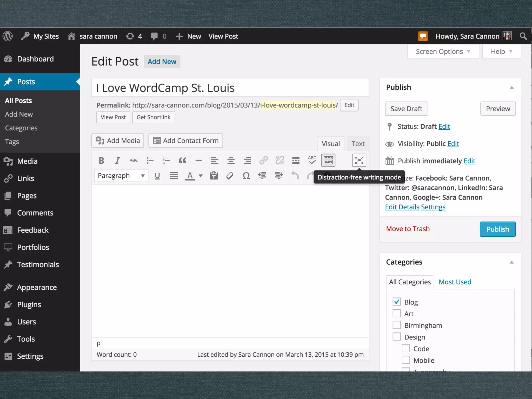Screen dimensions: 532x399
Task: Collapse the Publish box with its arrow
Action: point(511,88)
